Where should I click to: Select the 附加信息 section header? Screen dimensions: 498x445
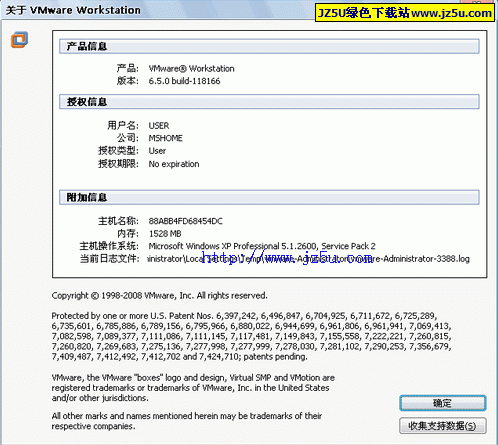click(x=269, y=197)
